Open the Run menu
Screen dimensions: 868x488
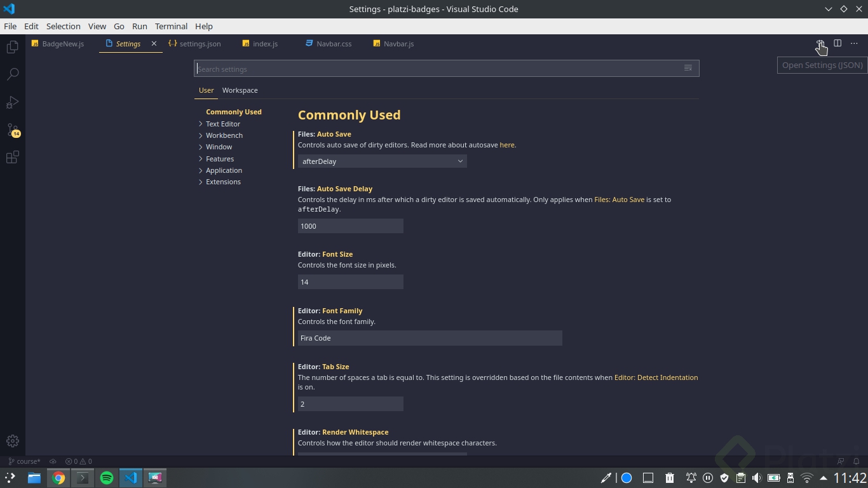(x=140, y=26)
